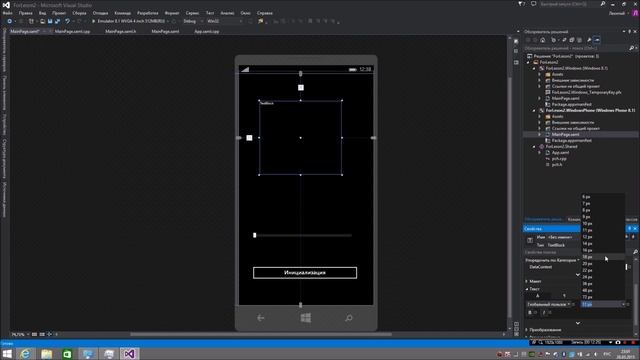Select pch.cpp in Solution Explorer
This screenshot has height=360, width=640.
(559, 158)
